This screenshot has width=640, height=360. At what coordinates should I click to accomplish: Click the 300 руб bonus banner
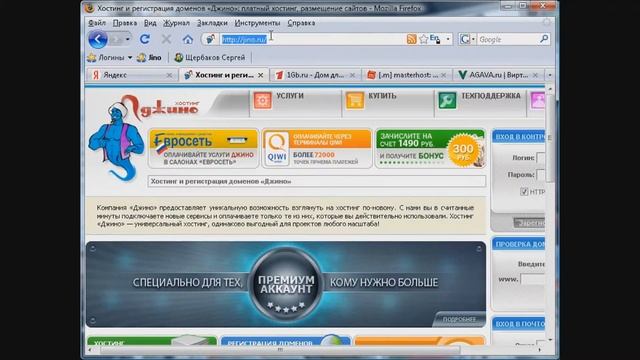coord(431,149)
